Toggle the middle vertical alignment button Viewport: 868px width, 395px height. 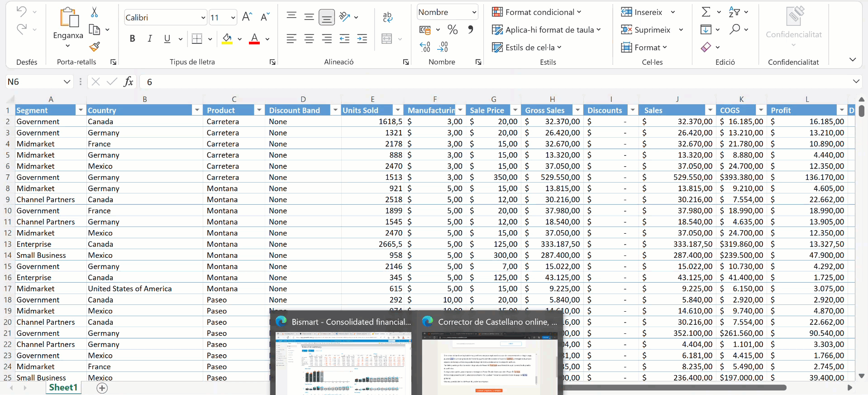coord(309,17)
